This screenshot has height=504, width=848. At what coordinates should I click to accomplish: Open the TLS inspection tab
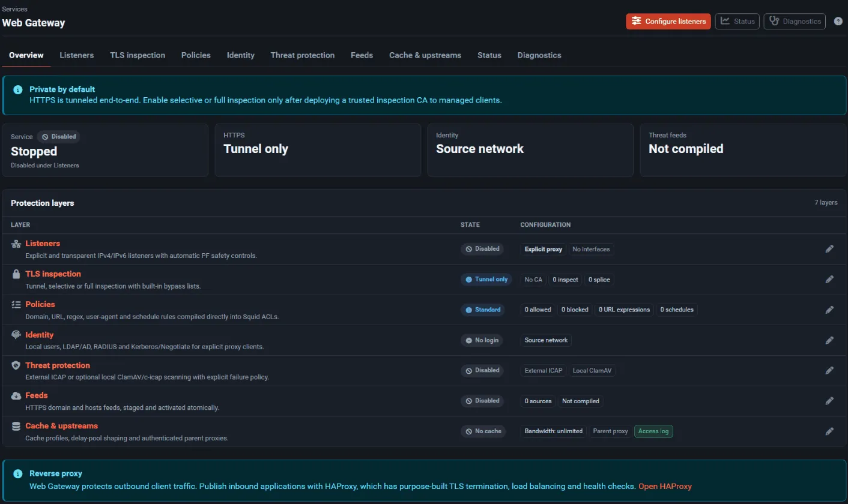(138, 55)
